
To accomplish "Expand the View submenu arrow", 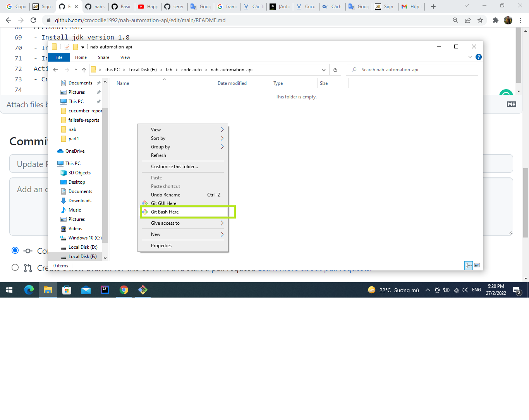I will pos(222,130).
